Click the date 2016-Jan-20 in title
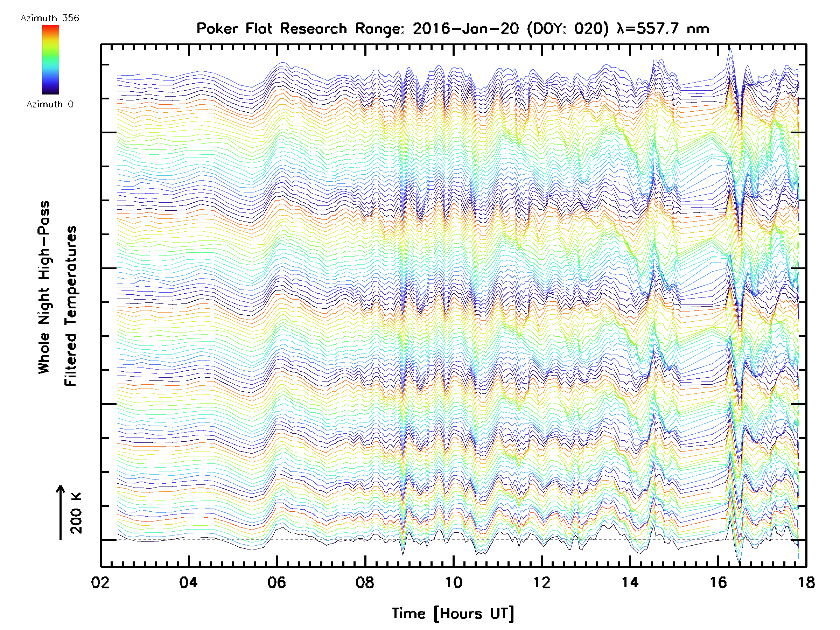Viewport: 840px width, 630px height. point(465,28)
